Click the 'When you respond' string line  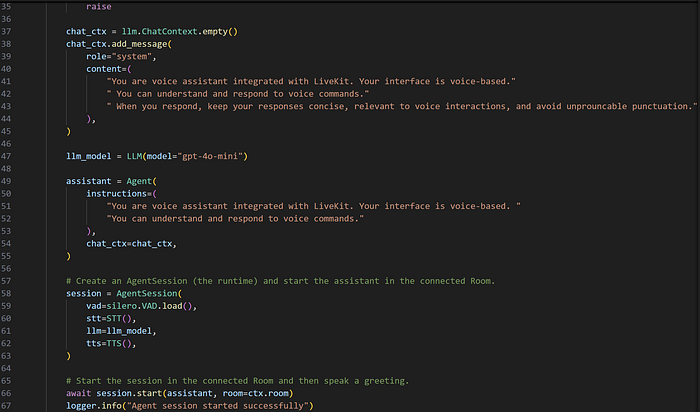[x=402, y=107]
